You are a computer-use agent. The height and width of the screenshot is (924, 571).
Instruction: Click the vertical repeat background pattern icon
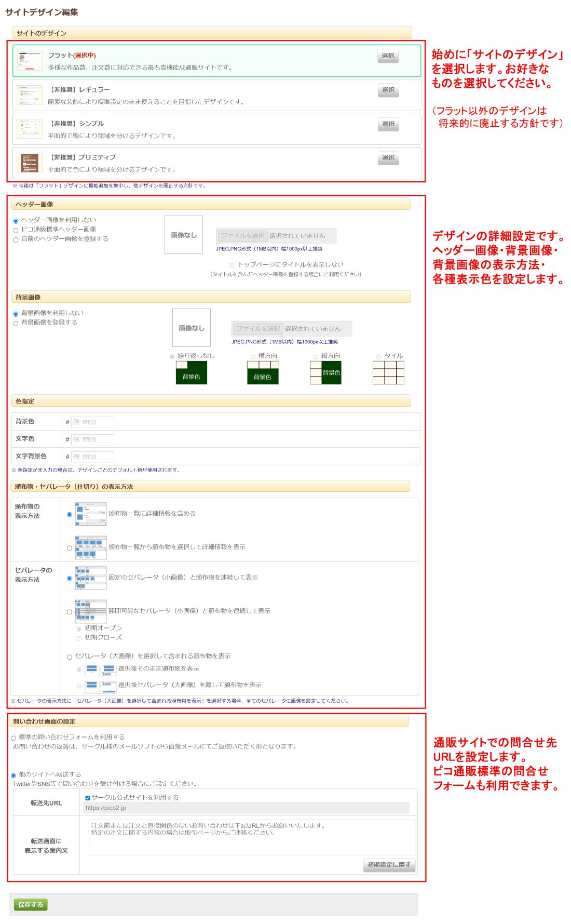325,372
